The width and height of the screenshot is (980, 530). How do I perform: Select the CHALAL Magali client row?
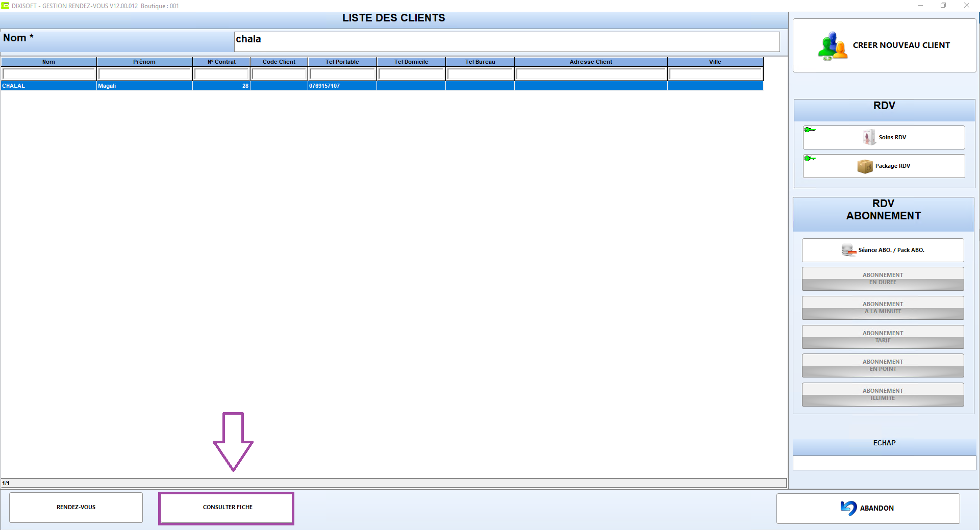click(x=382, y=86)
